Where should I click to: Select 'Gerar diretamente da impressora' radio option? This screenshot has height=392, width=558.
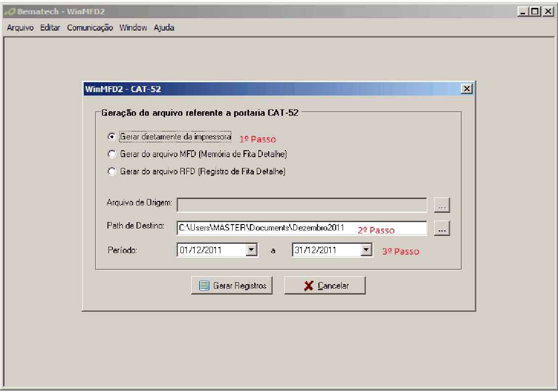[112, 136]
